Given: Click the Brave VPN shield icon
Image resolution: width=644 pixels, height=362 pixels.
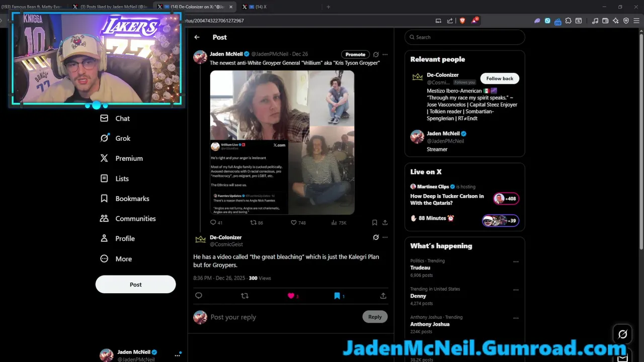Looking at the screenshot, I should tap(626, 21).
